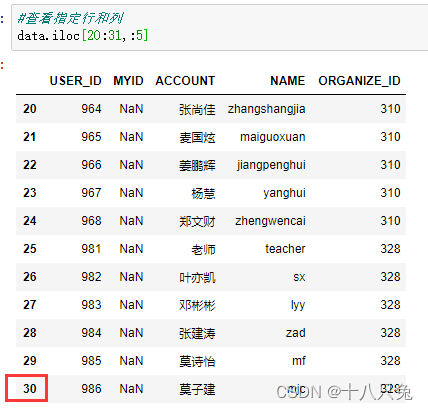Click ORGANIZE_ID 328 in row 29

[x=390, y=361]
